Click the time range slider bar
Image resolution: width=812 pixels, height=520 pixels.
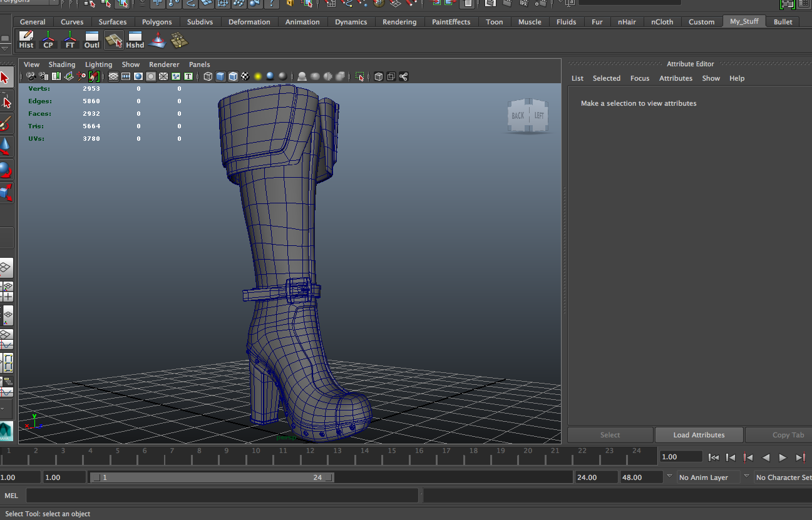212,477
